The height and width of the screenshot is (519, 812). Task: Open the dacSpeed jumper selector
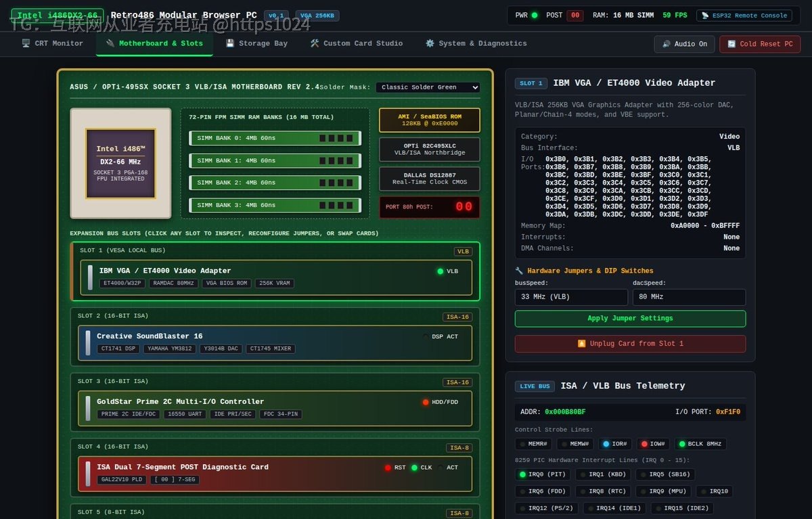pos(689,297)
